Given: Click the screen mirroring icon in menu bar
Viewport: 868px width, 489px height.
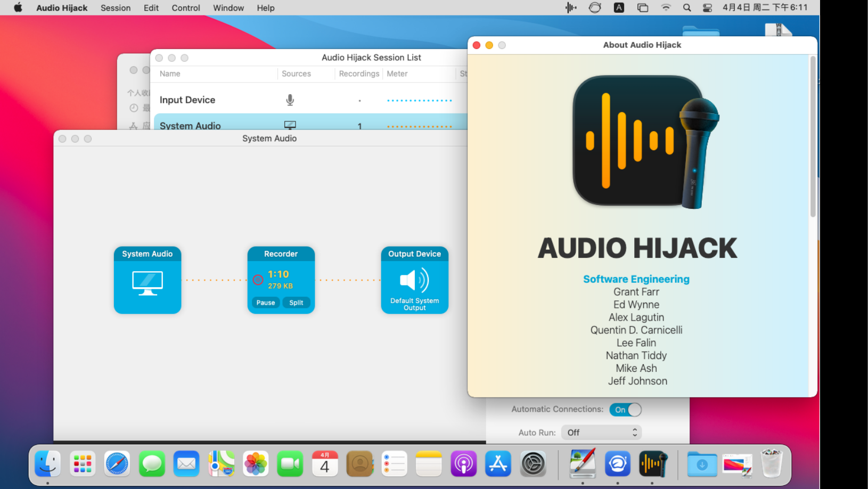Looking at the screenshot, I should point(643,7).
